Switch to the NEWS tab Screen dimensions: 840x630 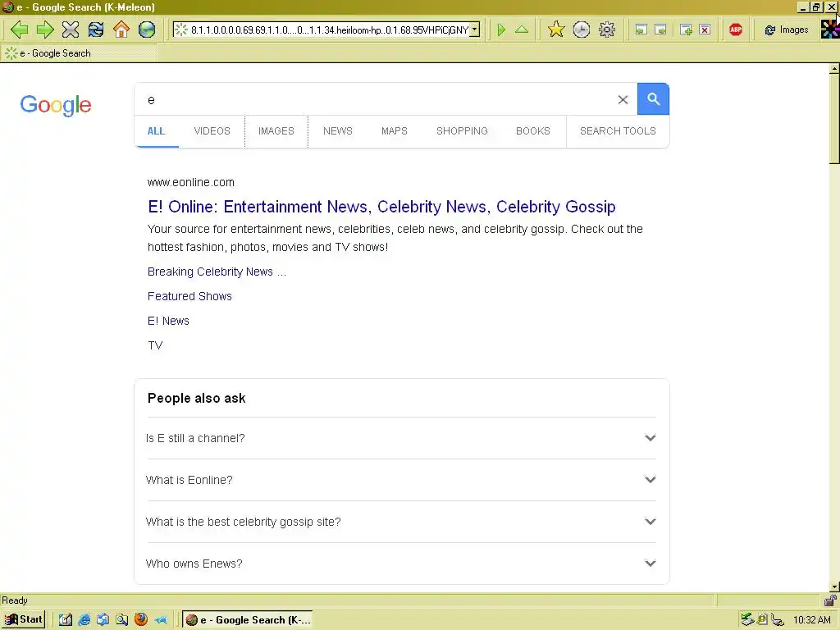coord(337,131)
